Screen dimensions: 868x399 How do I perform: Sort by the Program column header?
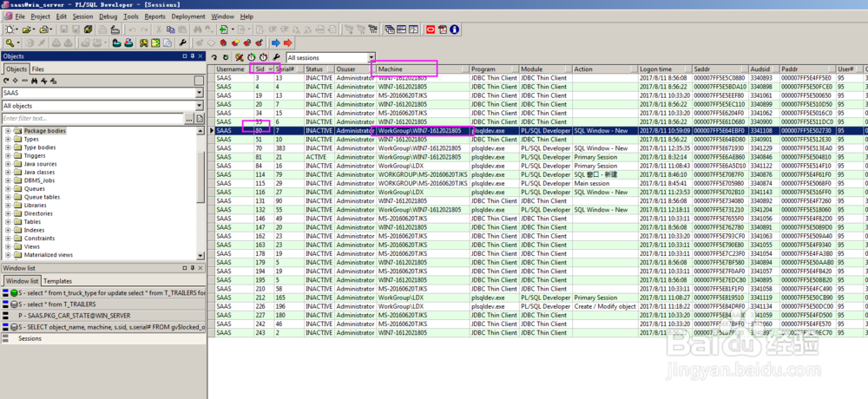click(x=495, y=69)
